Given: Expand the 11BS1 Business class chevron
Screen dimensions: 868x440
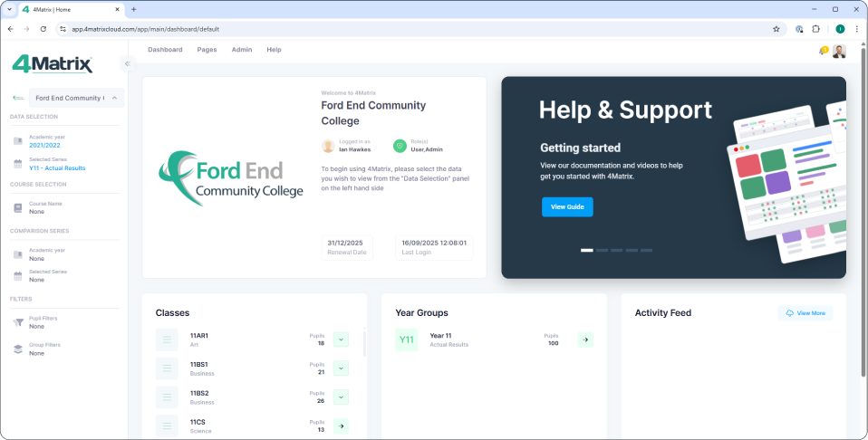Looking at the screenshot, I should [341, 368].
